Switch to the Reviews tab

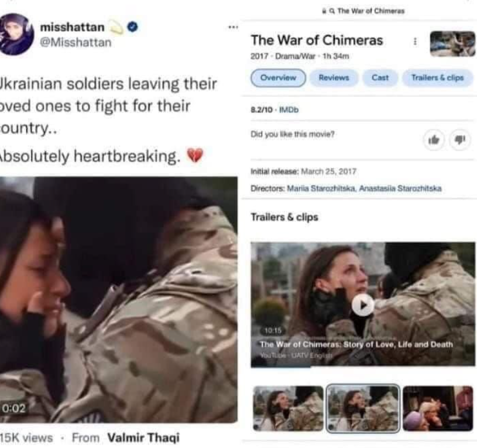[x=334, y=78]
